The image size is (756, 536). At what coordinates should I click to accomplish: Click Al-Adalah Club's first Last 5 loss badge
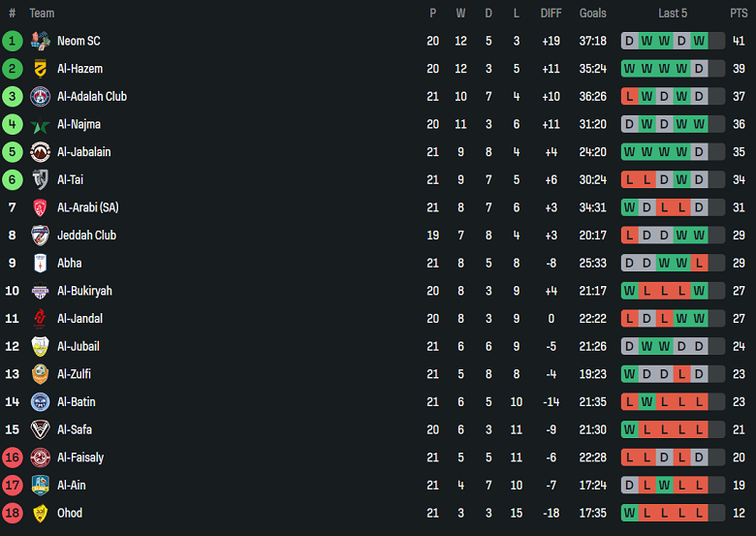point(630,97)
